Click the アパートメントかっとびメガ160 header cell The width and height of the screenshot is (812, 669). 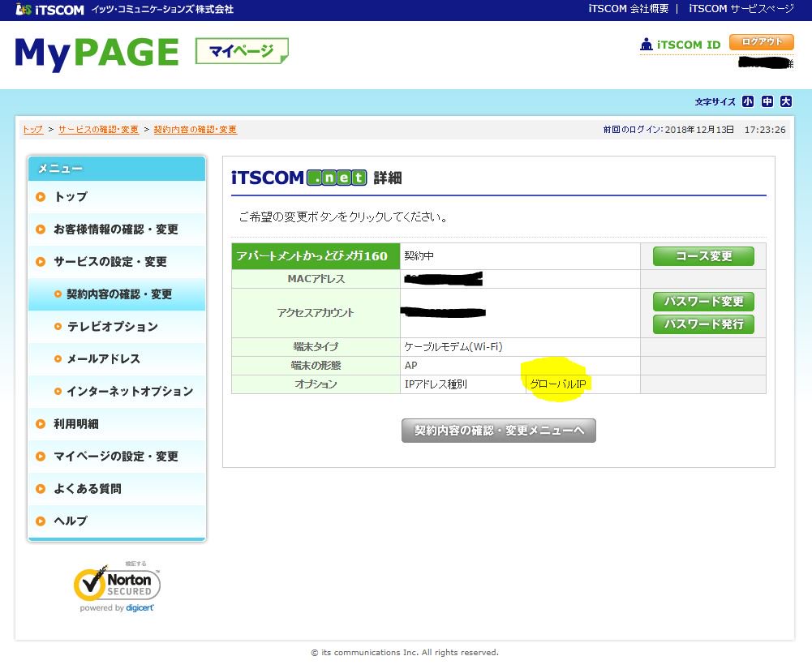316,255
